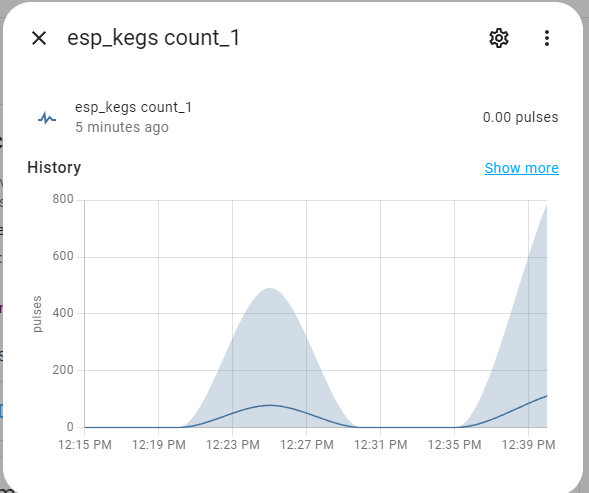This screenshot has height=493, width=589.
Task: Click the 12:27 PM time axis label
Action: (x=307, y=445)
